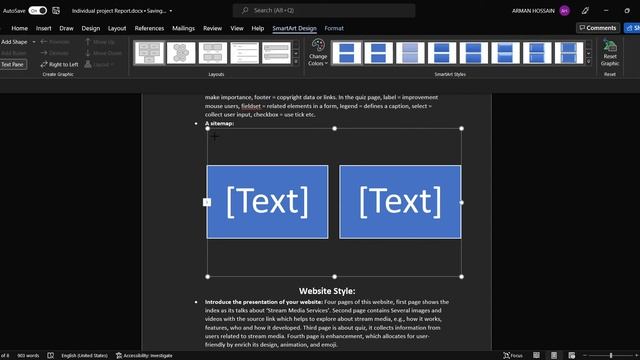This screenshot has height=360, width=640.
Task: Open the document title dropdown arrow
Action: (171, 11)
